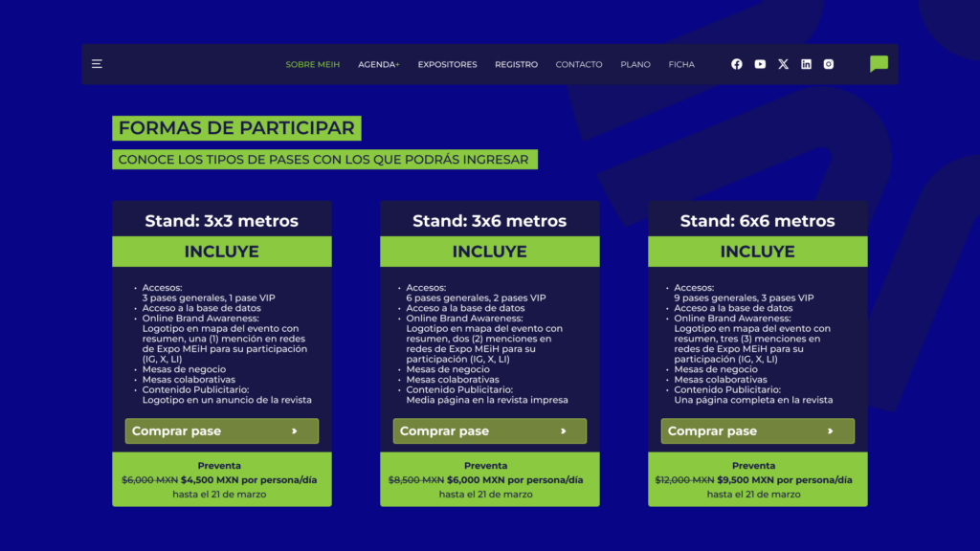
Task: Open the LinkedIn profile icon
Action: coord(806,64)
